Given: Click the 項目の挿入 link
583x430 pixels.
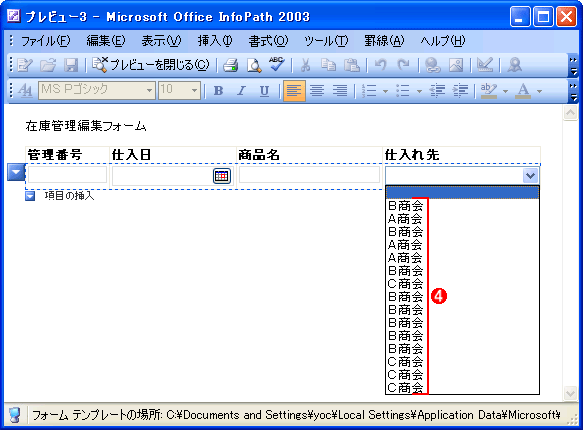Looking at the screenshot, I should 69,195.
